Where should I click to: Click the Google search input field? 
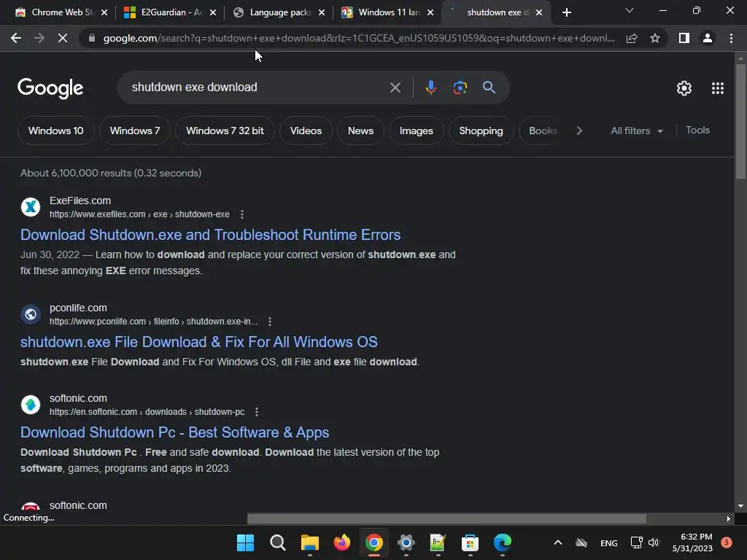(258, 87)
